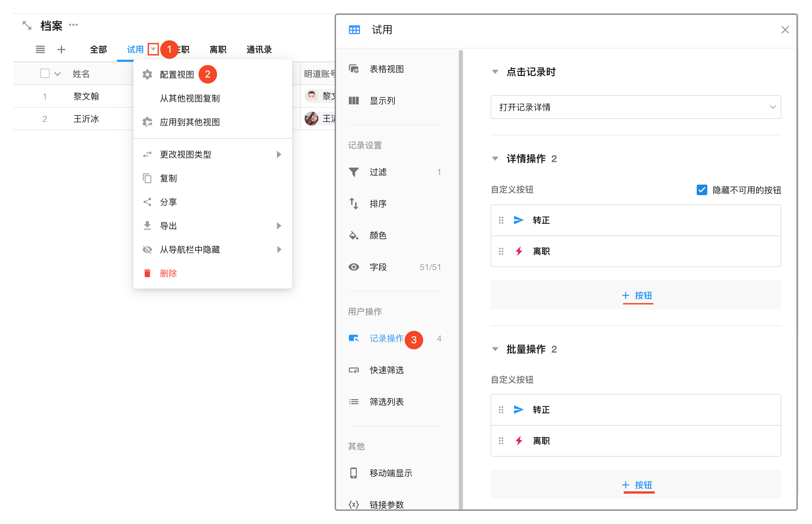Viewport: 812px width, 524px height.
Task: Open the 打开记录详情 dropdown
Action: pos(635,107)
